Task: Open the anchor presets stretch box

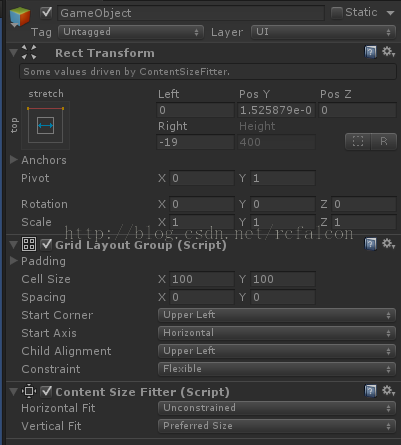Action: 45,125
